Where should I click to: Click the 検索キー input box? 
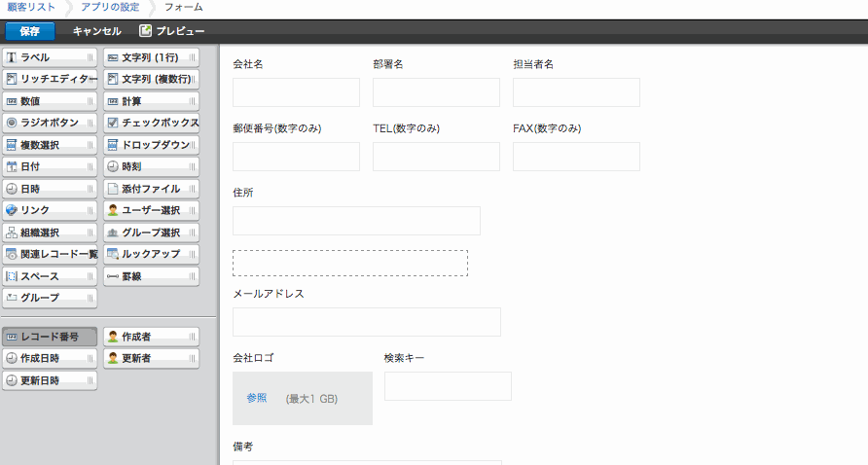click(x=448, y=386)
